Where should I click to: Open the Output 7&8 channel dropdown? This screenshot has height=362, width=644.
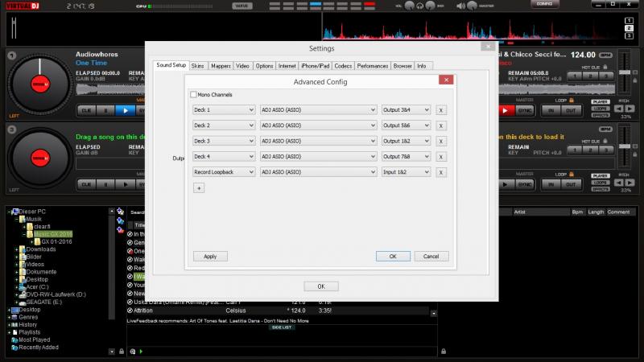pyautogui.click(x=406, y=157)
